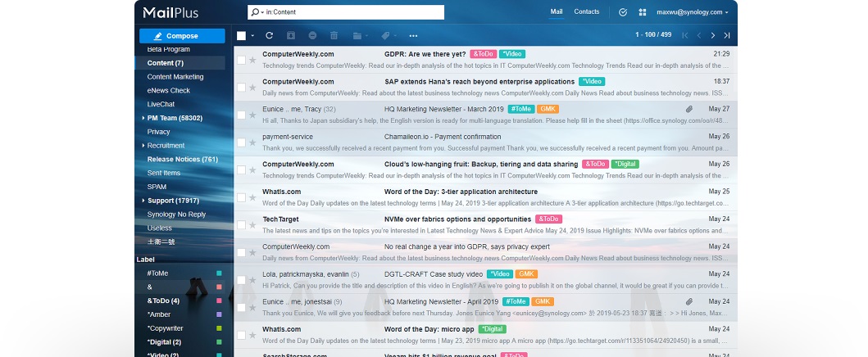
Task: Click the archive toolbar icon
Action: click(291, 35)
